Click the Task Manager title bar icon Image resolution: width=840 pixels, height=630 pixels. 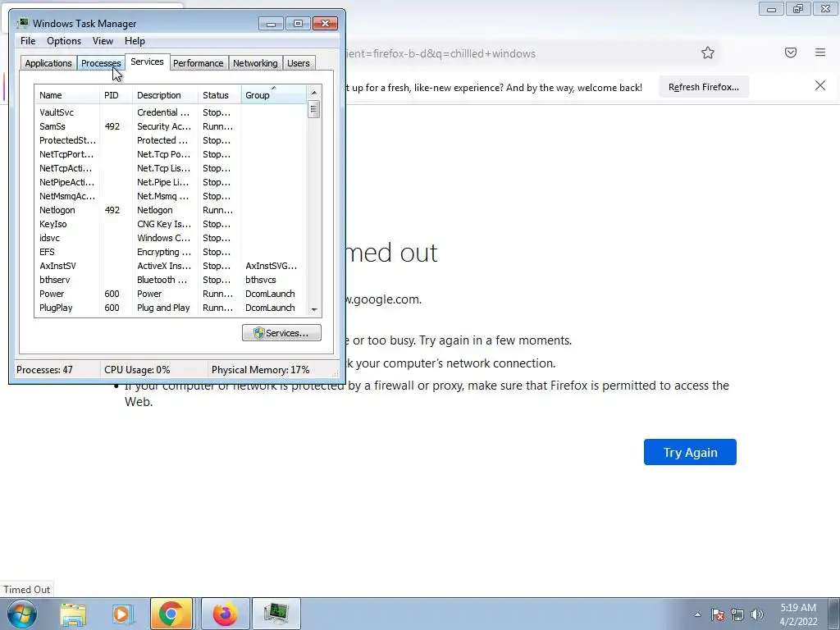pos(22,23)
